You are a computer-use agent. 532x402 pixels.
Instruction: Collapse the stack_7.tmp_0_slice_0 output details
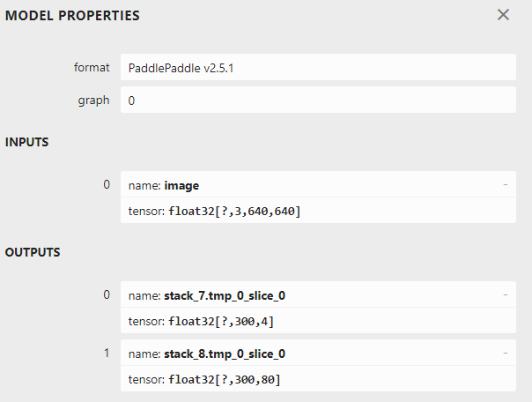506,294
